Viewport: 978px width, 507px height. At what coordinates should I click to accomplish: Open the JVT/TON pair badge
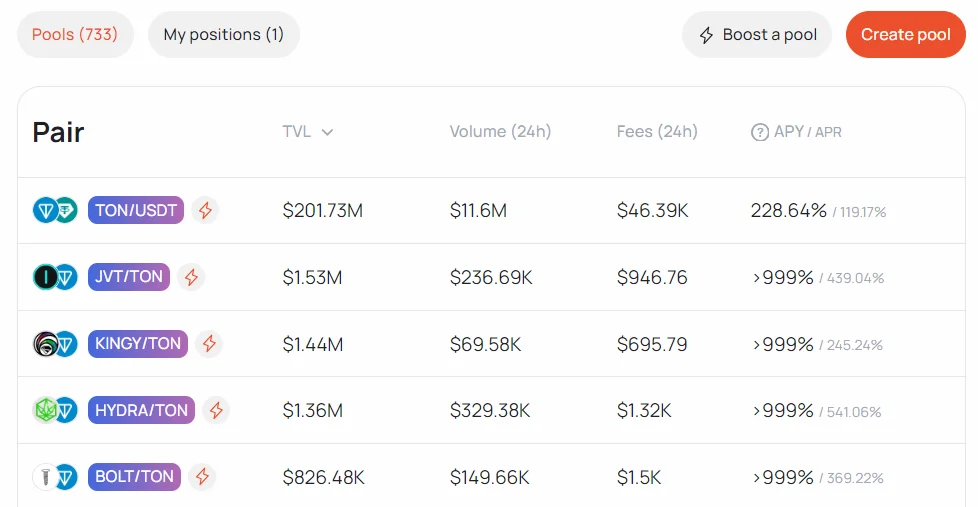pyautogui.click(x=129, y=277)
